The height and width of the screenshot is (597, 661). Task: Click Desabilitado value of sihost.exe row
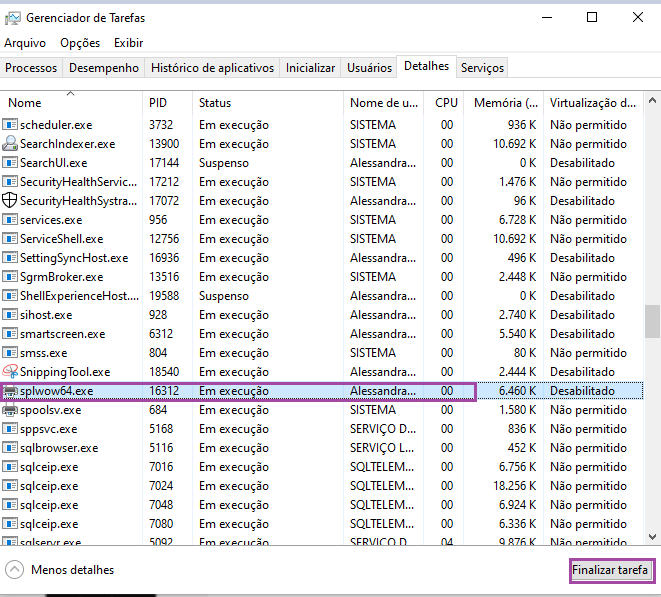point(582,315)
